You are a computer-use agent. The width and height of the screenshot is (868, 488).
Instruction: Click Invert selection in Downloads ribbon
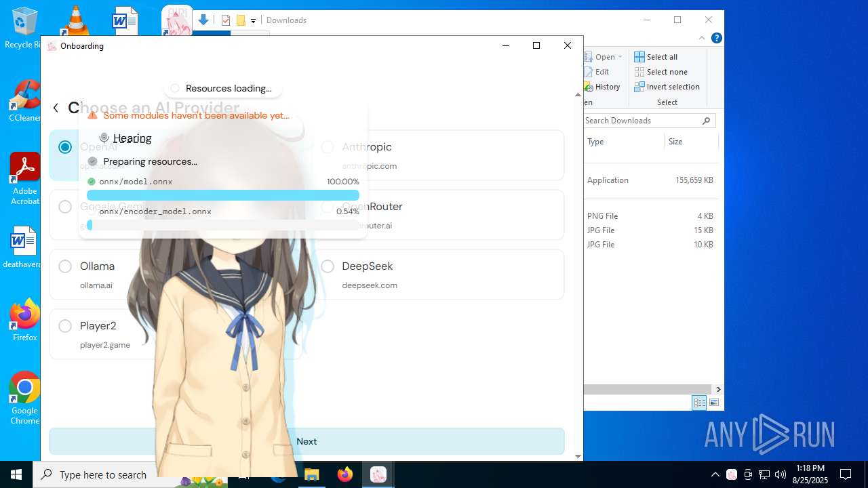[667, 87]
